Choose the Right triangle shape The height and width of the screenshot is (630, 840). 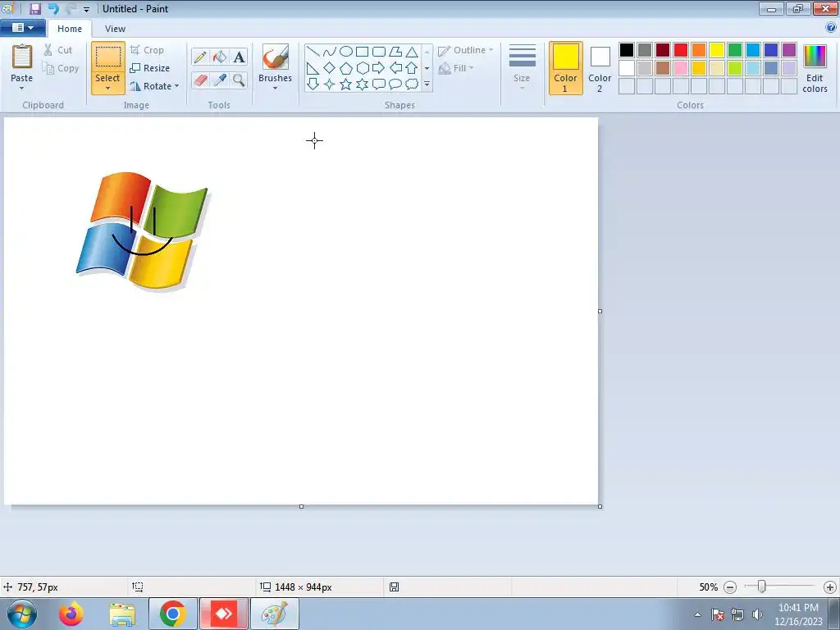click(x=313, y=68)
